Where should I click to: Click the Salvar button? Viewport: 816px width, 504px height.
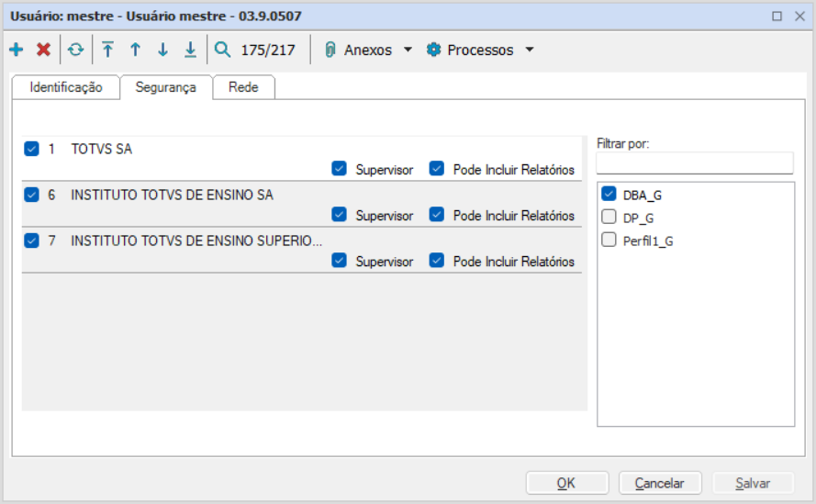(753, 483)
